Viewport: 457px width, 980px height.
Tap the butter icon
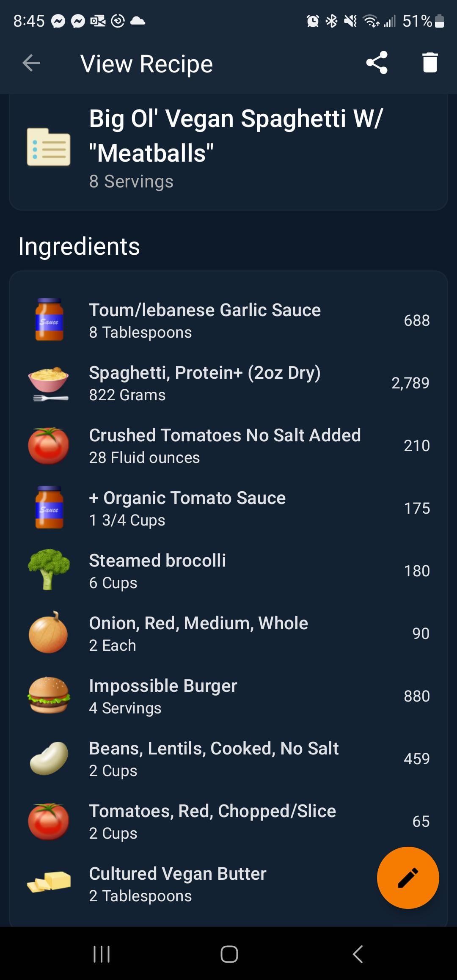(49, 883)
